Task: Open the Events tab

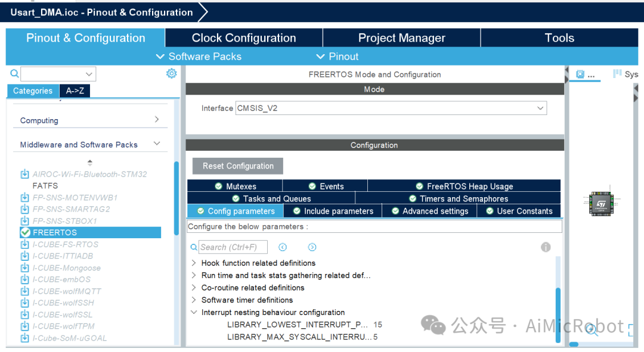Action: 326,186
